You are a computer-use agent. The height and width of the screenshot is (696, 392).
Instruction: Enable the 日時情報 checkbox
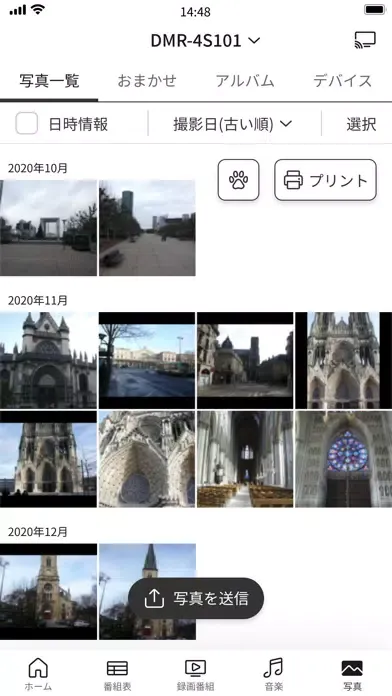click(27, 123)
